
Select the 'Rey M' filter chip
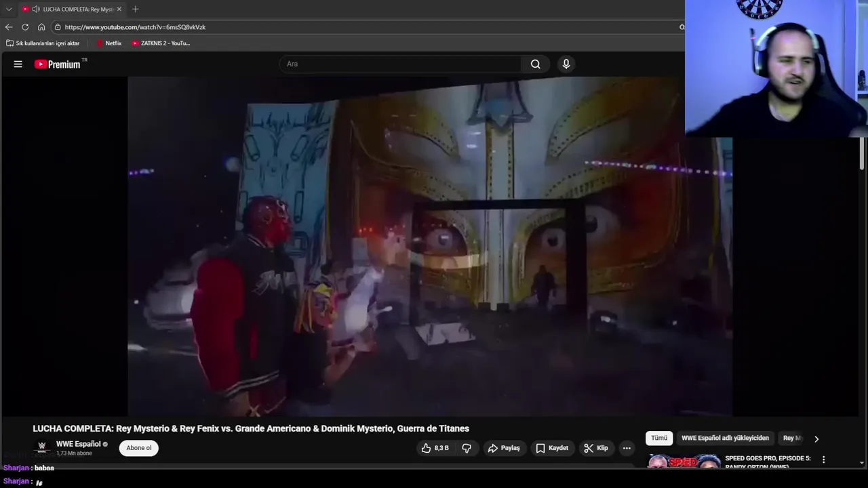coord(792,438)
